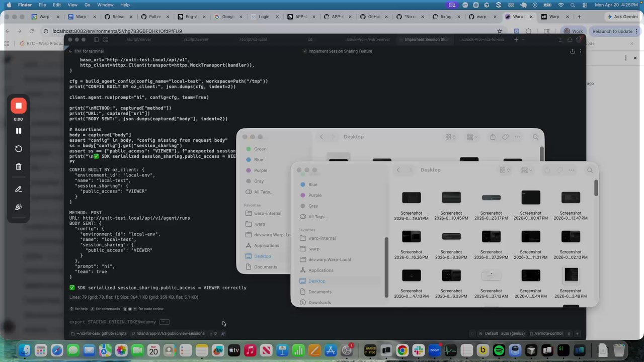Click the share icon in the Warp pane header
Screen dimensions: 644x362
coord(572,51)
